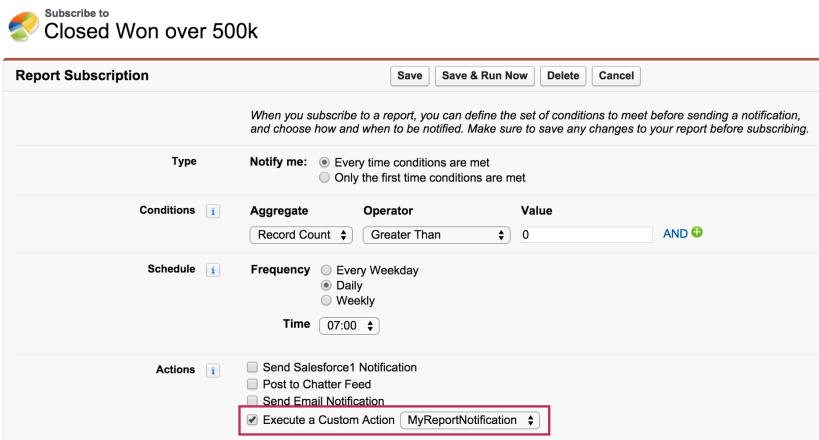Open the Record Count aggregate dropdown
Viewport: 819px width, 440px height.
tap(301, 235)
